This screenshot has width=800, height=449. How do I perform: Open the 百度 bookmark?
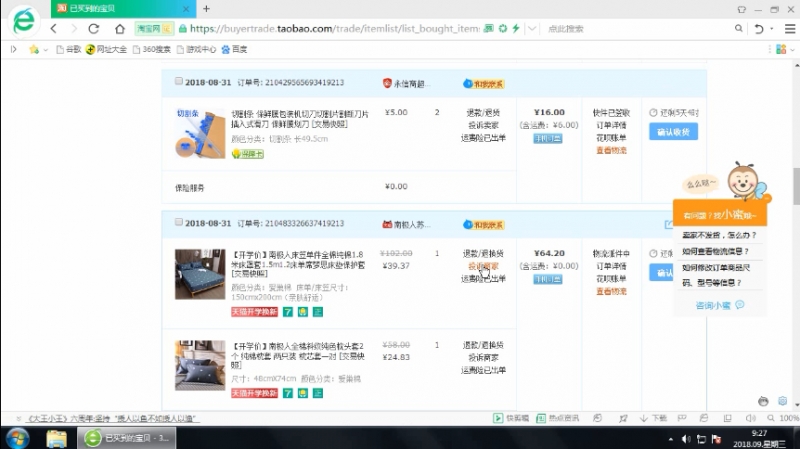pyautogui.click(x=234, y=49)
